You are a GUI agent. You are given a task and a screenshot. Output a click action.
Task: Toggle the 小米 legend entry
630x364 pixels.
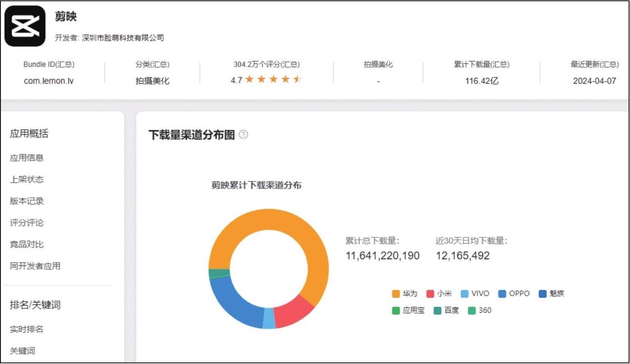[439, 294]
